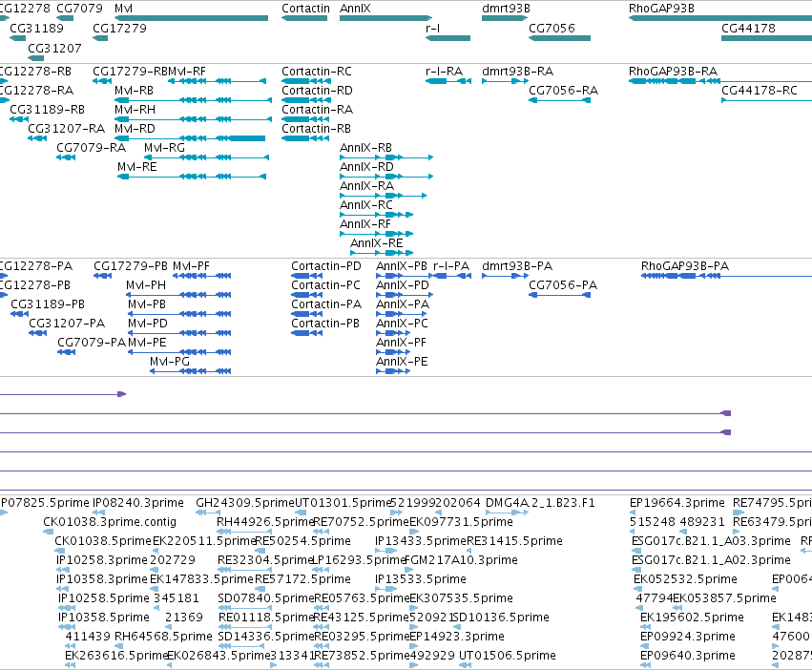Viewport: 812px width, 670px height.
Task: Select transcript AnnIX-RE
Action: click(377, 243)
